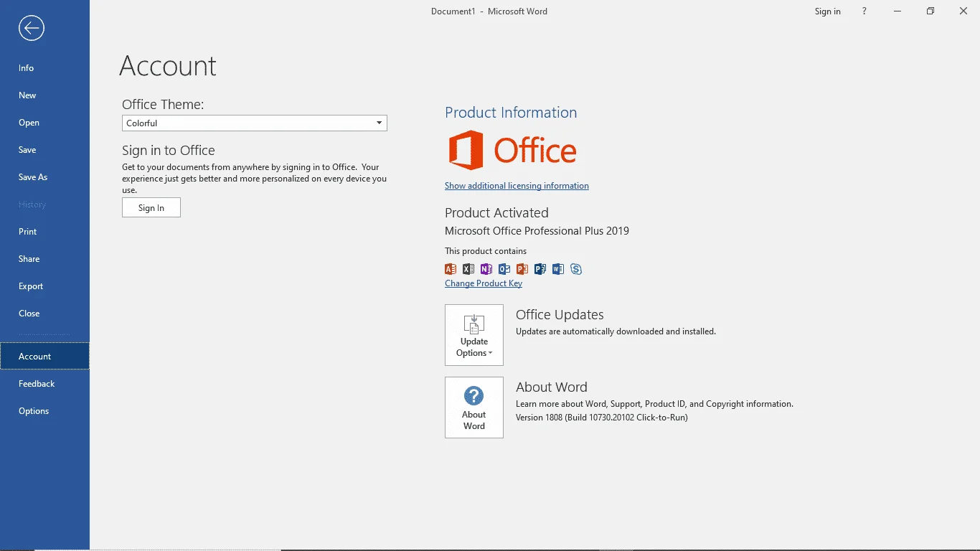The image size is (980, 551).
Task: Click the Product Information heading
Action: (511, 113)
